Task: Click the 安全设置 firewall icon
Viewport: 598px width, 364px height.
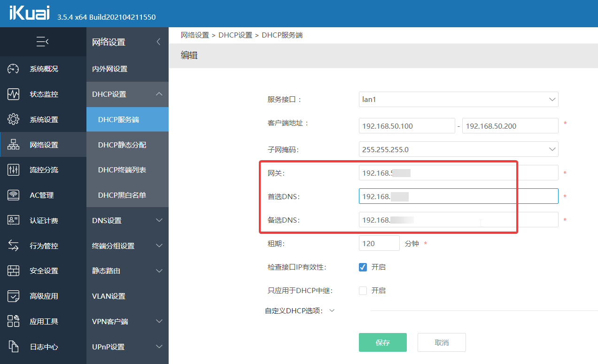Action: tap(13, 271)
